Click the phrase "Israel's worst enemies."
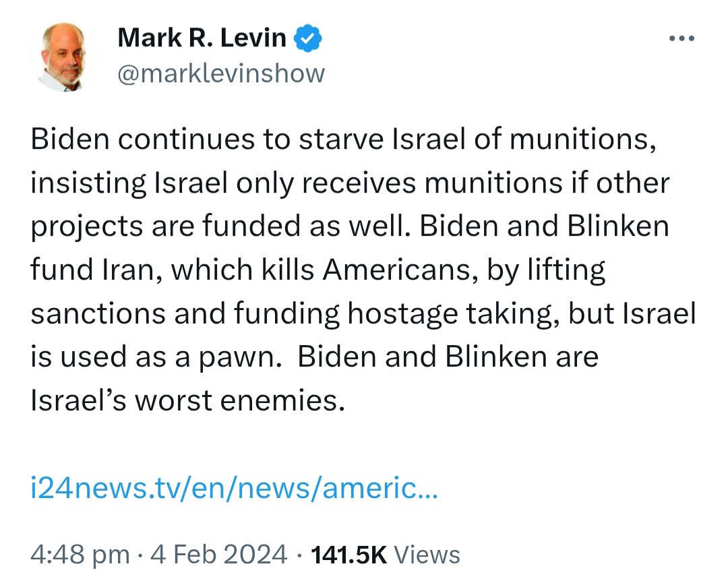The image size is (728, 587). coord(187,401)
